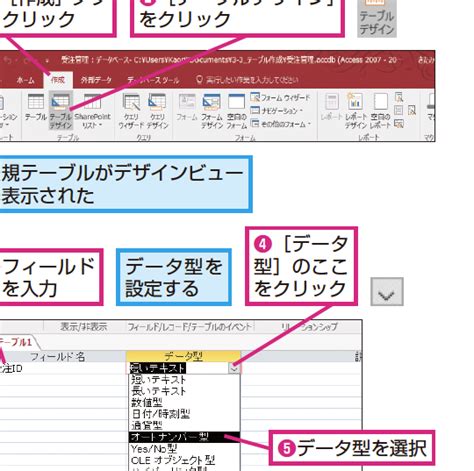
Task: Click the フォーム デザイン icon
Action: [x=212, y=111]
